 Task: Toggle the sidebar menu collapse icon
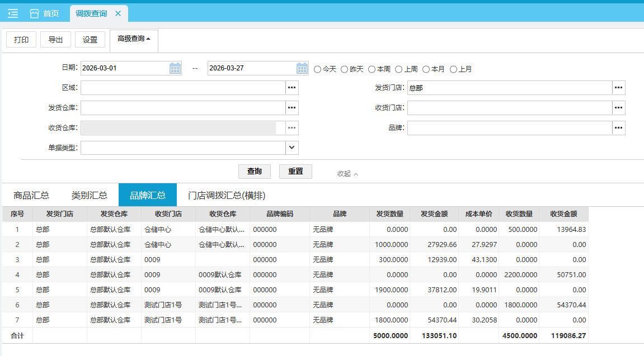[13, 13]
